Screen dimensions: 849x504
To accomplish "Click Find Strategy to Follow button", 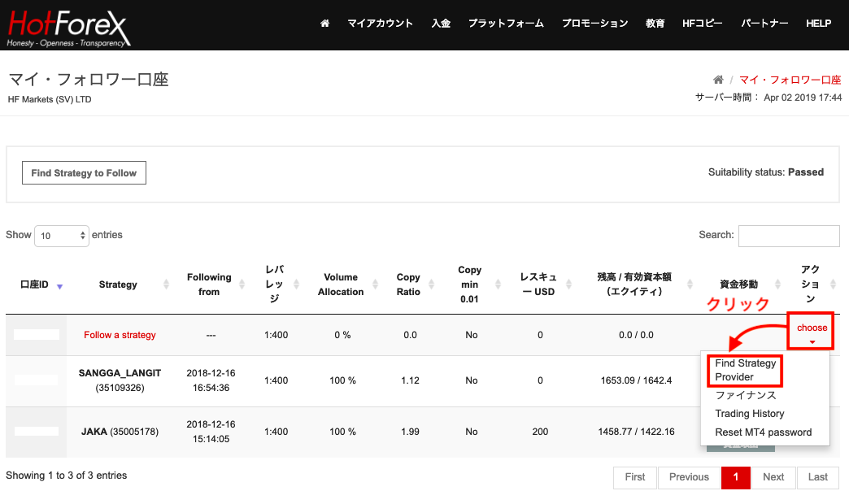I will pos(84,172).
